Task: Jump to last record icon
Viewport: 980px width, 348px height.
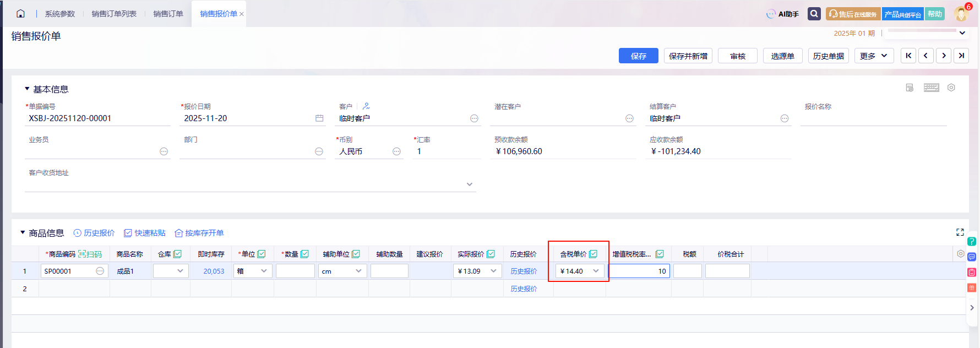Action: click(x=961, y=56)
